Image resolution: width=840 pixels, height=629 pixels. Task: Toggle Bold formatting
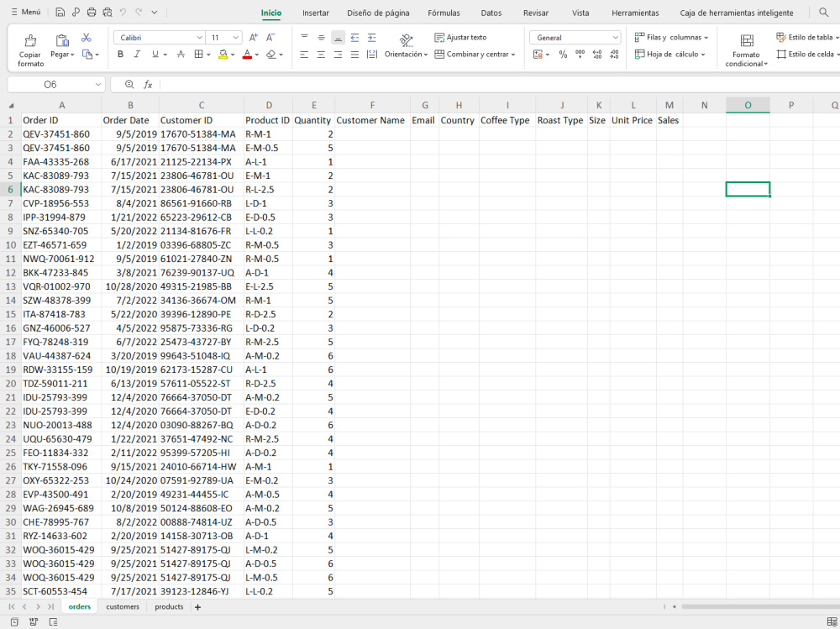(120, 54)
